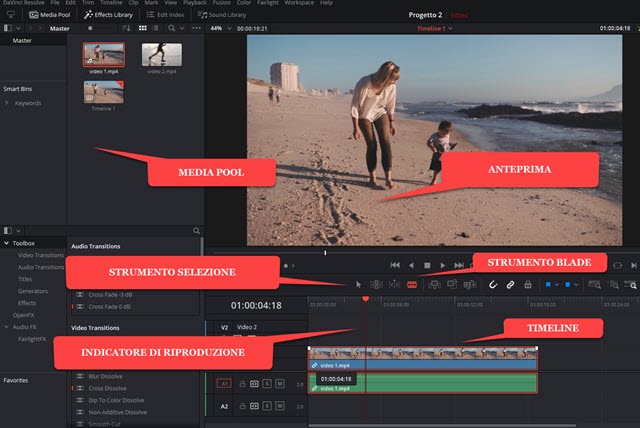This screenshot has width=640, height=428.
Task: Toggle the Media Pool panel button
Action: click(x=50, y=15)
